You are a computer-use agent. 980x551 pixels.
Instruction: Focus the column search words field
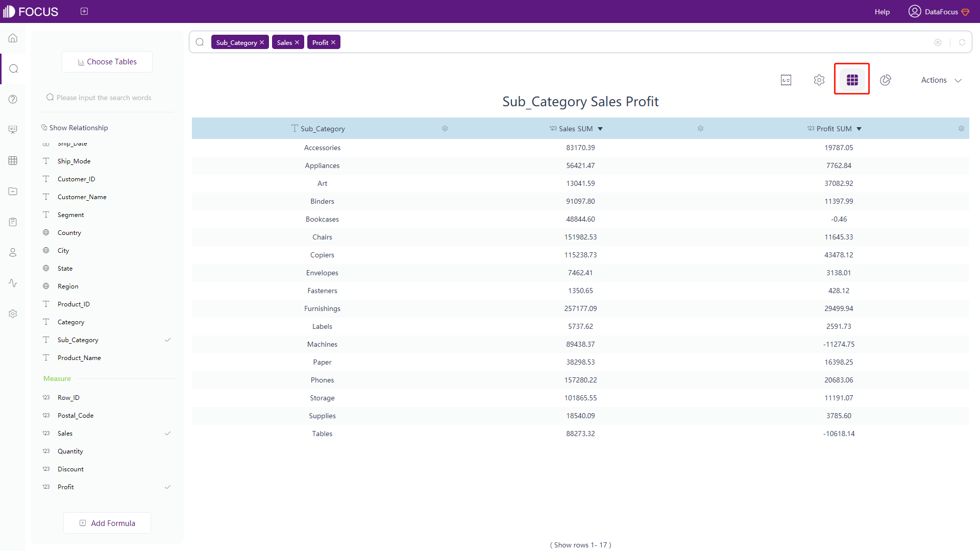(x=107, y=98)
